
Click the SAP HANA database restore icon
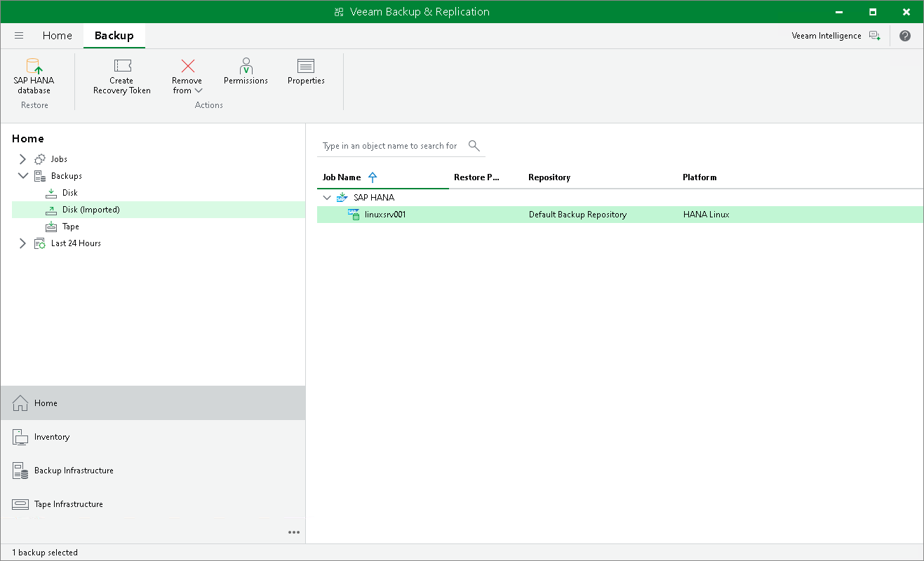pyautogui.click(x=34, y=66)
